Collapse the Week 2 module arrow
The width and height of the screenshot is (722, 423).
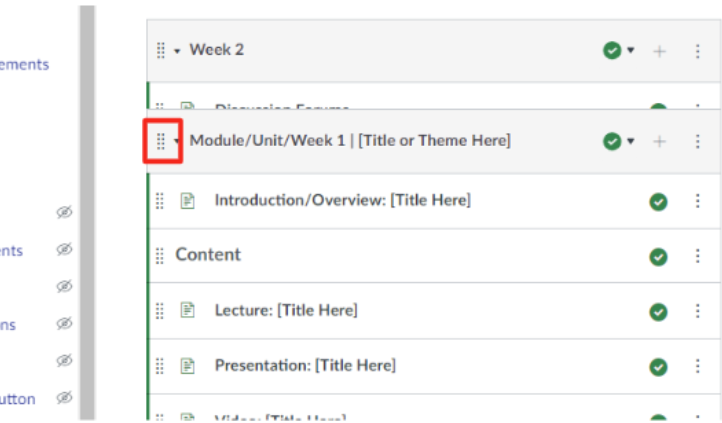(x=177, y=51)
